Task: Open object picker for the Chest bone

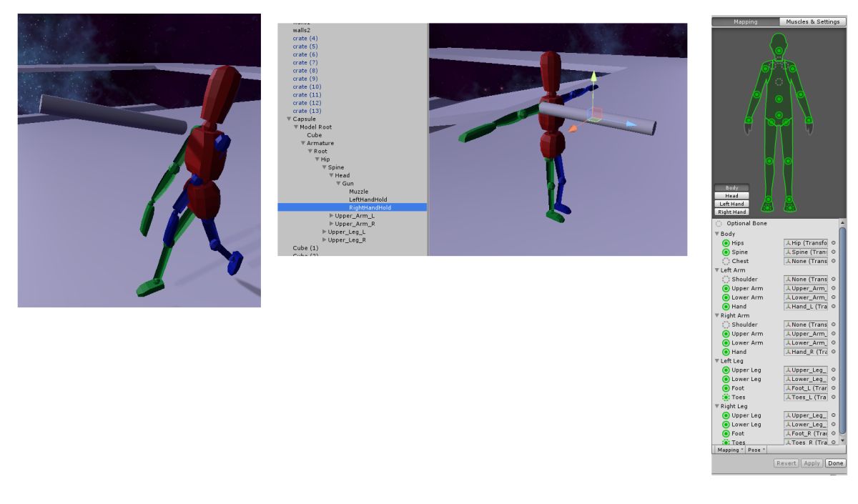Action: click(834, 261)
